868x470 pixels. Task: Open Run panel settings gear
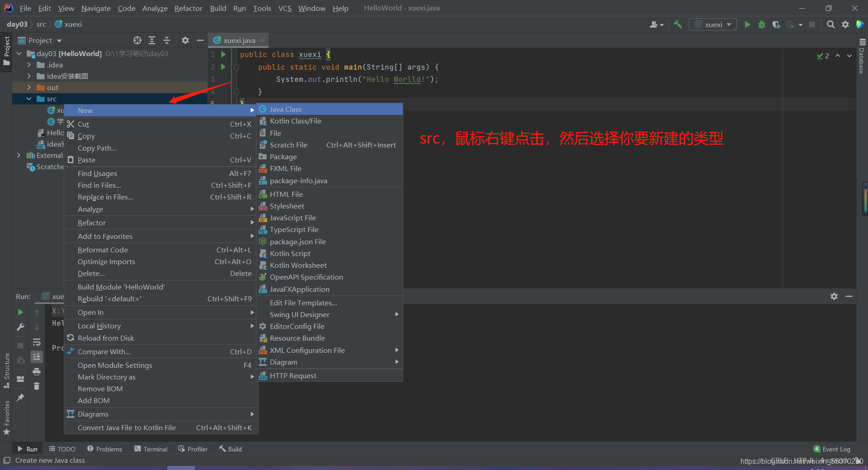(x=834, y=296)
